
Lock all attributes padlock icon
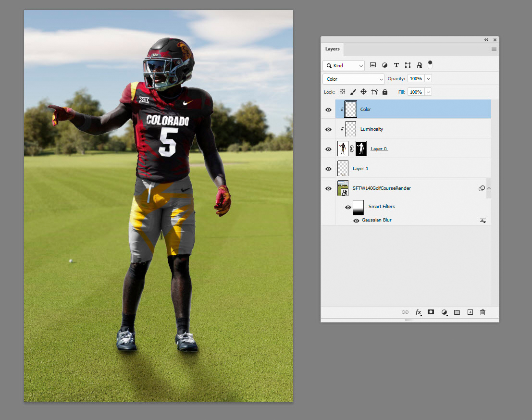click(x=385, y=92)
